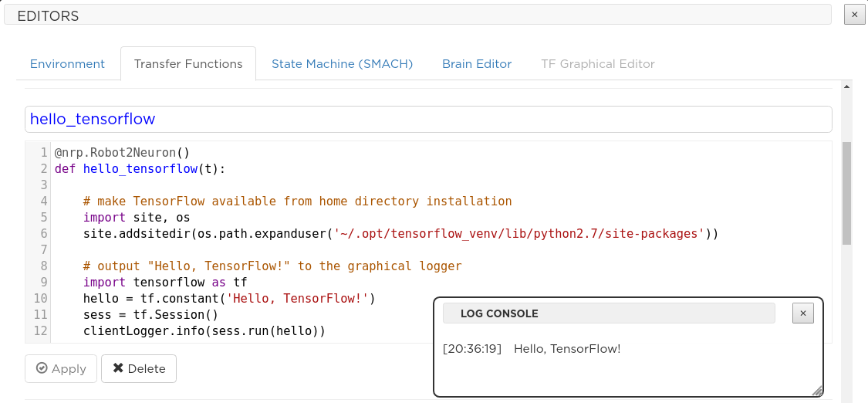The width and height of the screenshot is (868, 403).
Task: Focus the hello_tensorflow name field
Action: click(428, 119)
